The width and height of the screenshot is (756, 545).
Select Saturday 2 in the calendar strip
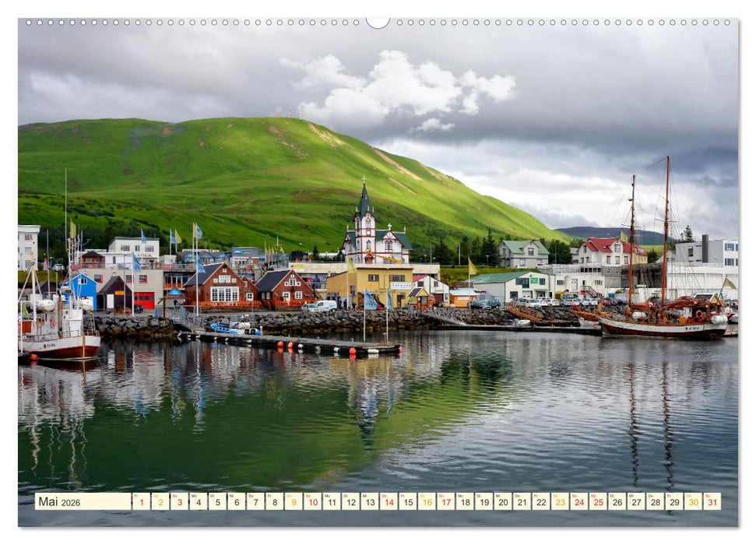pos(160,501)
